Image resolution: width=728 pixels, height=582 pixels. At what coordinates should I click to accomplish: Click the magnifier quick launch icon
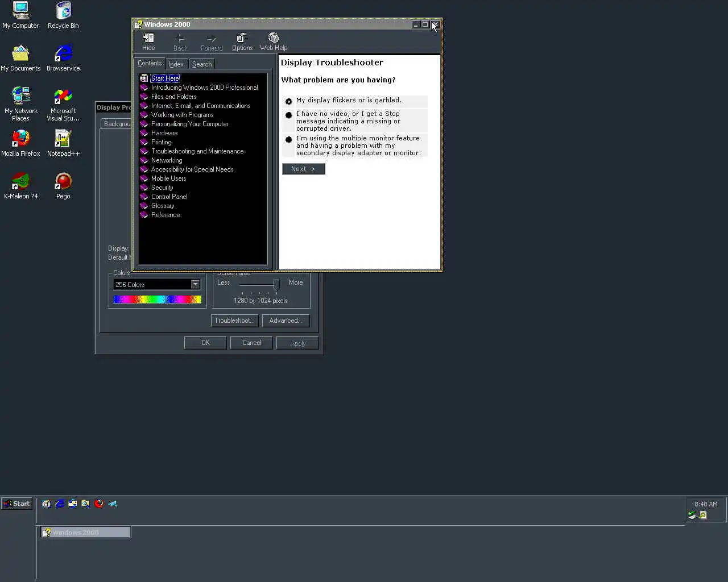86,504
